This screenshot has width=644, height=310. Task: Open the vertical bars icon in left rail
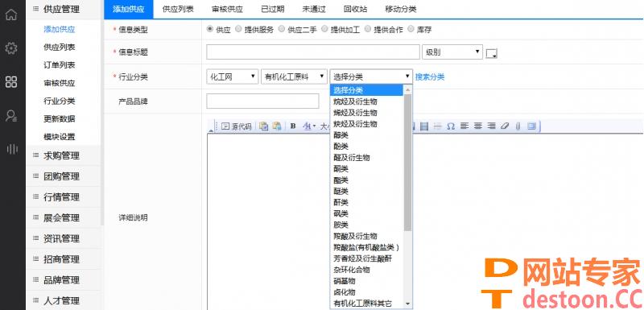pyautogui.click(x=12, y=149)
